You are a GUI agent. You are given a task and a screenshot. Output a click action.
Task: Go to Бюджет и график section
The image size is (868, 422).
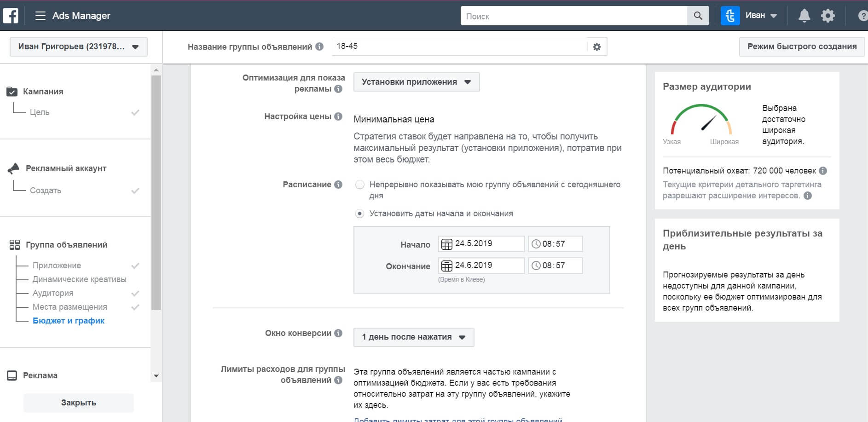point(69,321)
